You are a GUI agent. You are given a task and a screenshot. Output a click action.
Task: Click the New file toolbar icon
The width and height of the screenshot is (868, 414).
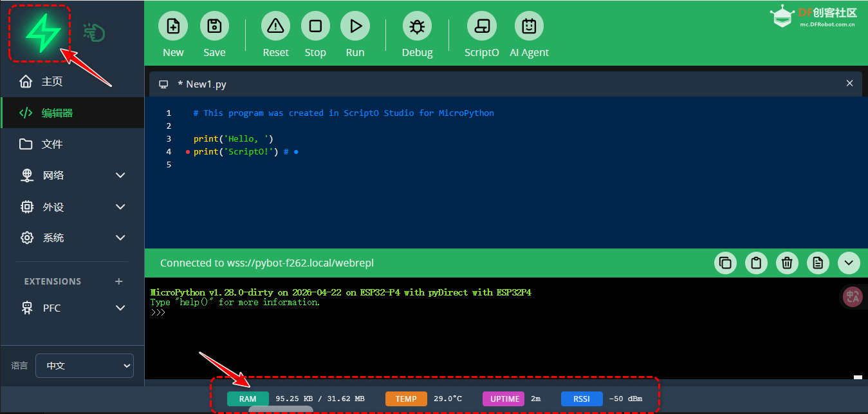173,26
